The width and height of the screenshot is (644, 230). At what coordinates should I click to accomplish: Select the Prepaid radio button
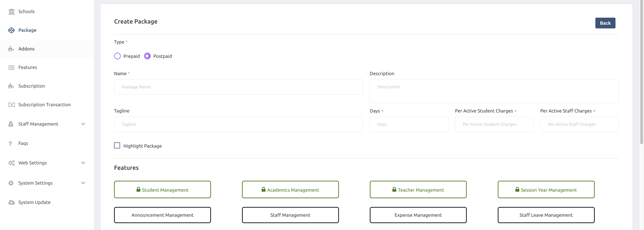(x=117, y=56)
